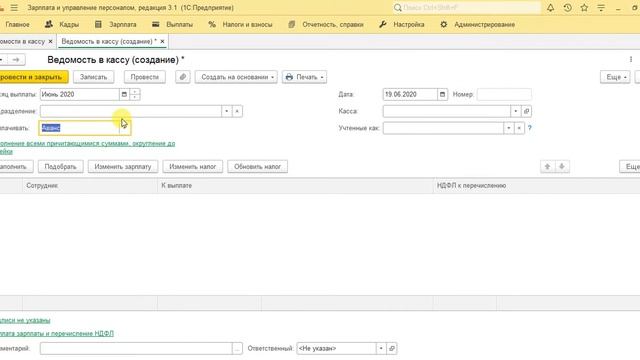Viewport: 640px width, 360px height.
Task: Click Изменить налог button
Action: [193, 167]
